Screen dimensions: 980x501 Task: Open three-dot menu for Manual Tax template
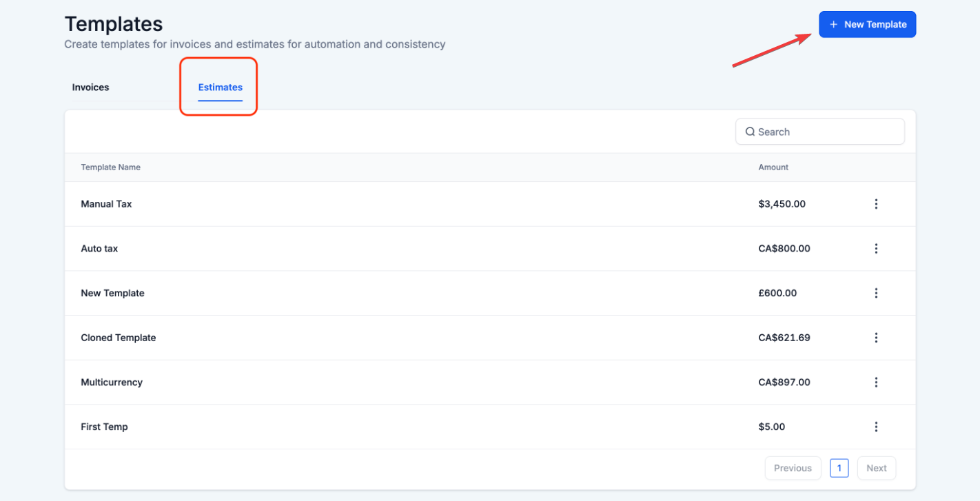click(876, 204)
